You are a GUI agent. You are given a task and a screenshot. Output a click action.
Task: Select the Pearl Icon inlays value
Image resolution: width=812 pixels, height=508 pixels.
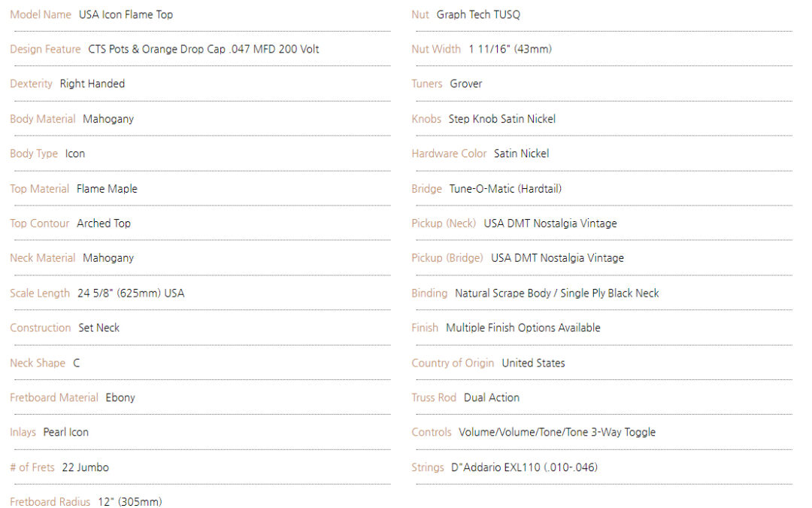65,432
